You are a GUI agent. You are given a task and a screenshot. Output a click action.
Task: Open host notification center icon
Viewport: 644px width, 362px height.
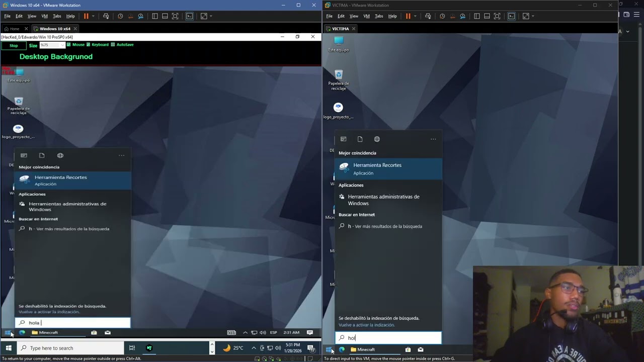pyautogui.click(x=311, y=348)
